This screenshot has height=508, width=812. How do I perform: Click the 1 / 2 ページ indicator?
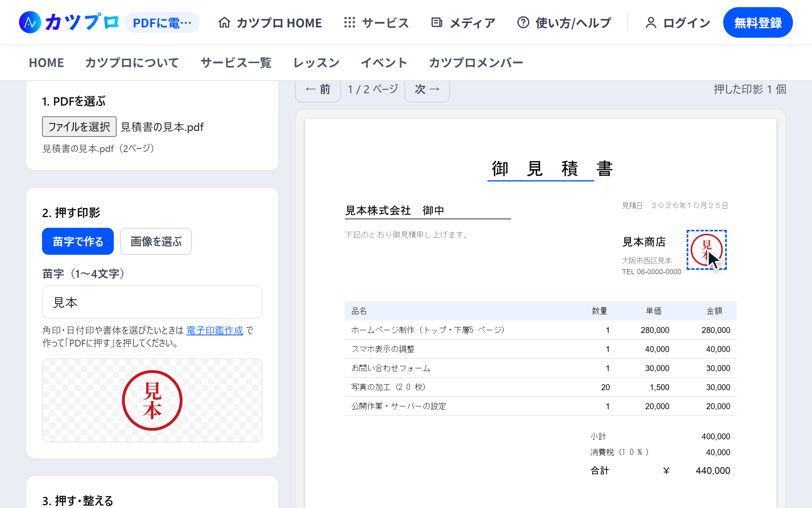[x=373, y=89]
